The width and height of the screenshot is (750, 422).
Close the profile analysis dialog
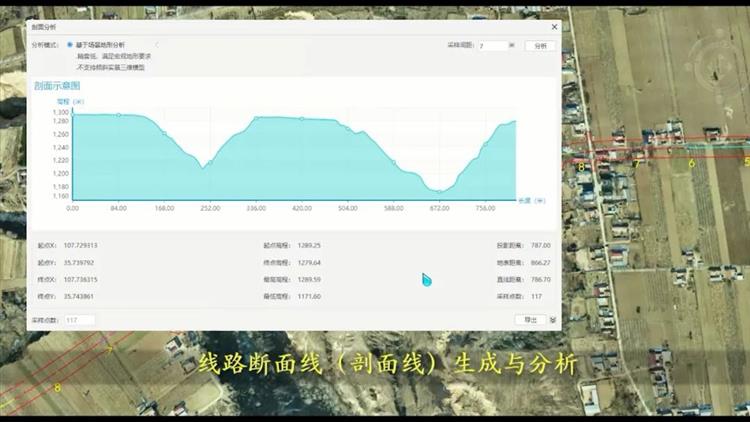click(x=554, y=27)
